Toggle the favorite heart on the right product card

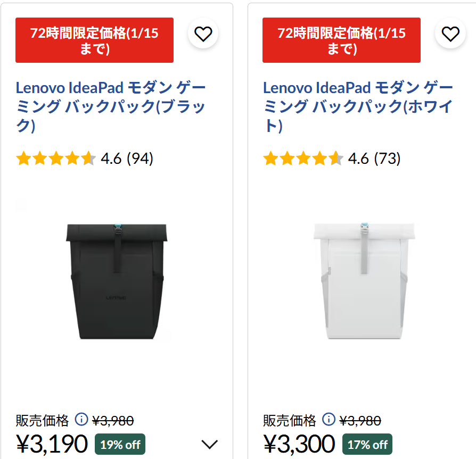[450, 33]
